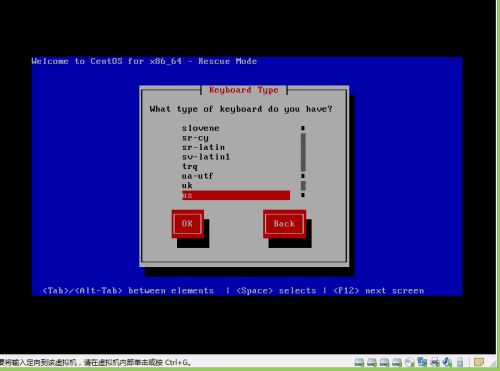
Task: Click the 'What type of keyboard' prompt
Action: (241, 109)
